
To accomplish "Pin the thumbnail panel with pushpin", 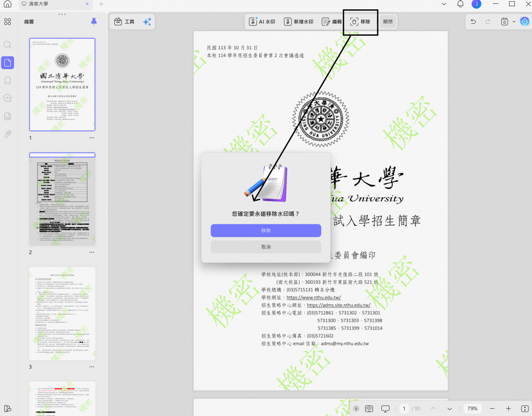I will [x=94, y=22].
